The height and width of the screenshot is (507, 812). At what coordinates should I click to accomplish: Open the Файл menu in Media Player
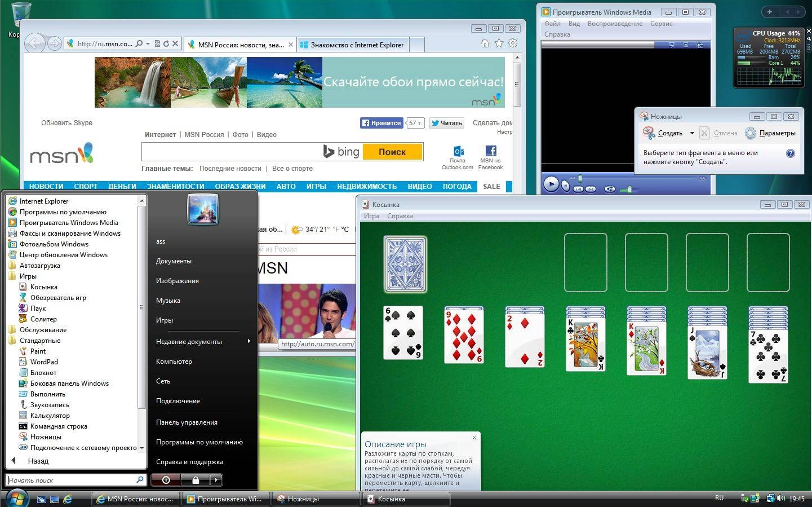[x=552, y=24]
